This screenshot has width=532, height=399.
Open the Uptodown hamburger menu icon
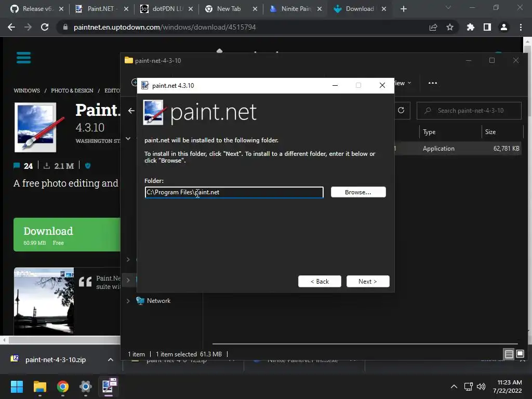tap(24, 58)
